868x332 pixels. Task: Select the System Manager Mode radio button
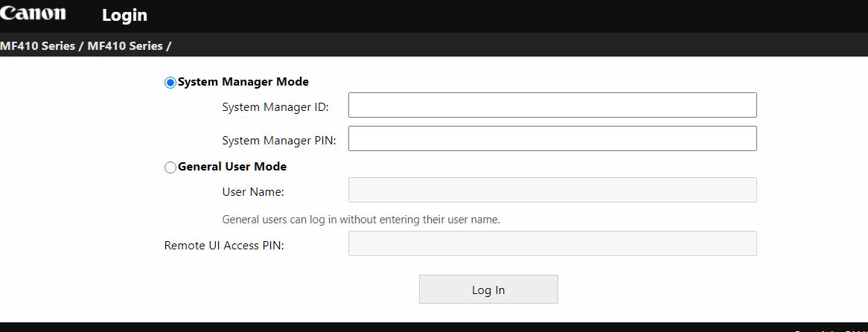coord(170,83)
